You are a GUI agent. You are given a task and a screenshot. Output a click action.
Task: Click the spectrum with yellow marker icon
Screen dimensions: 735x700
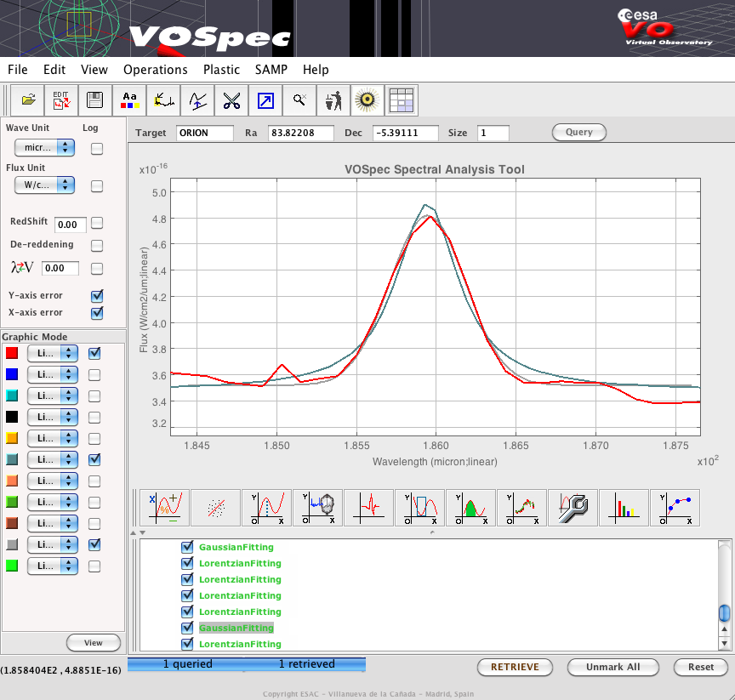click(163, 100)
